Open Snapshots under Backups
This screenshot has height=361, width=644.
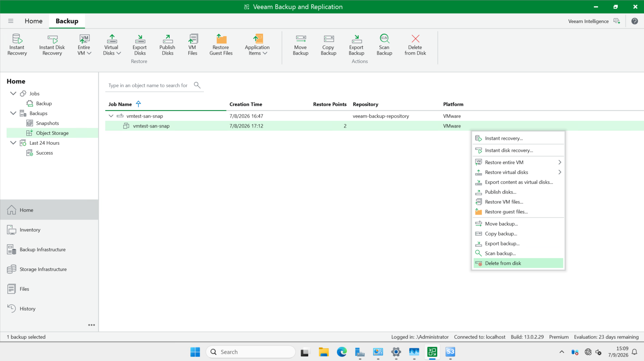pyautogui.click(x=47, y=123)
